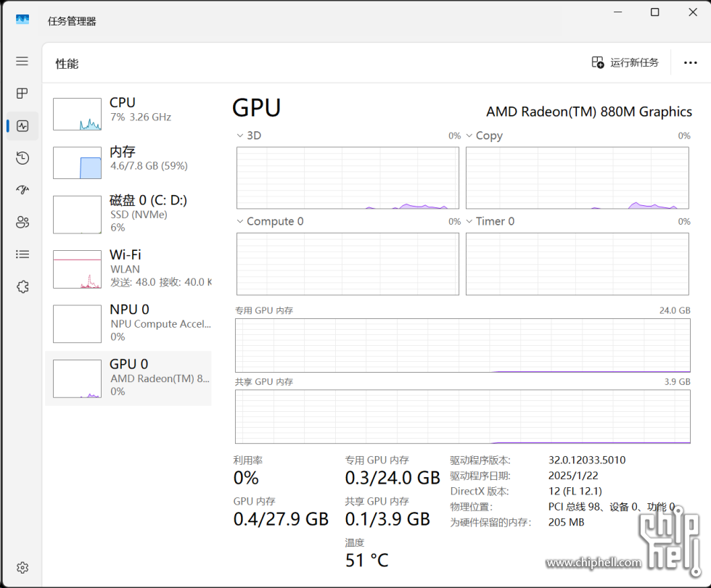Click the 运行新任务 icon
Screen dimensions: 711x588
(598, 62)
